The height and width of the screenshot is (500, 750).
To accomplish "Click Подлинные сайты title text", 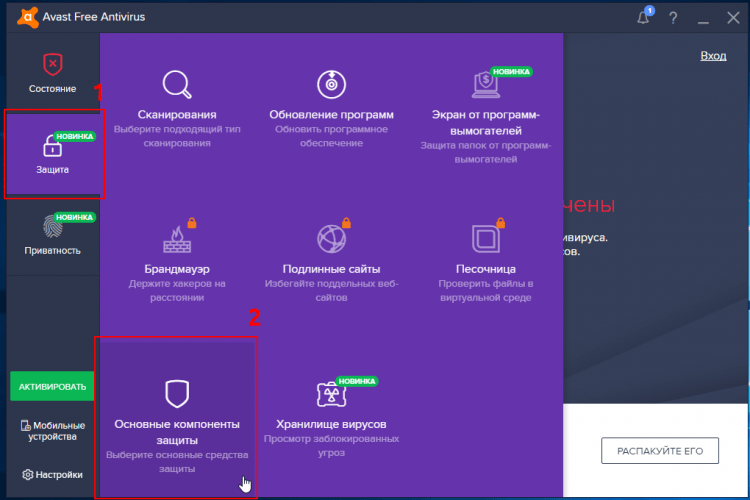I will pos(331,269).
